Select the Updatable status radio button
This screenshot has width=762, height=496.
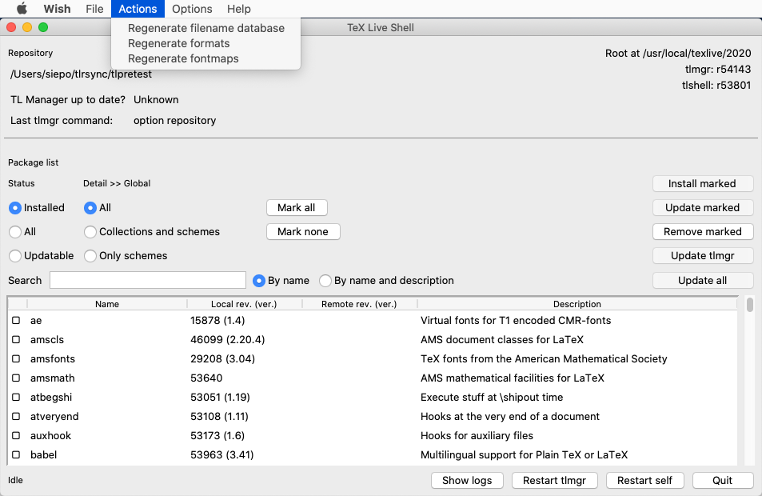(x=15, y=256)
